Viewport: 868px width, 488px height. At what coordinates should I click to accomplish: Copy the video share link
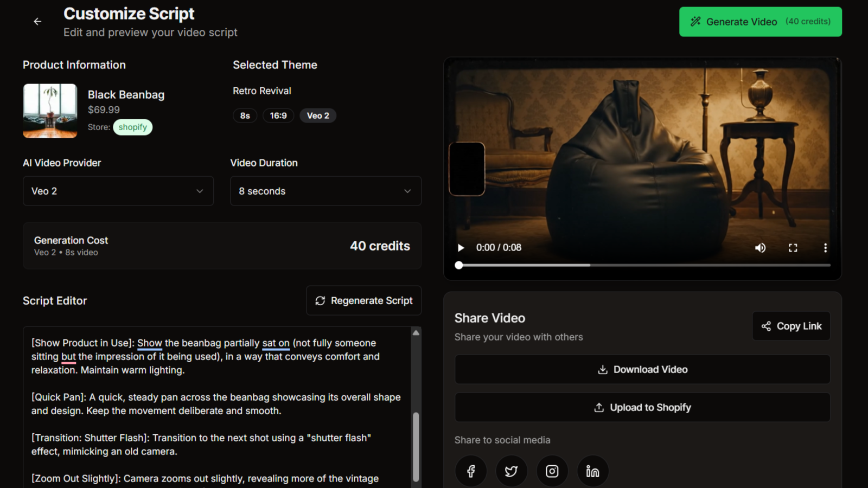[791, 326]
